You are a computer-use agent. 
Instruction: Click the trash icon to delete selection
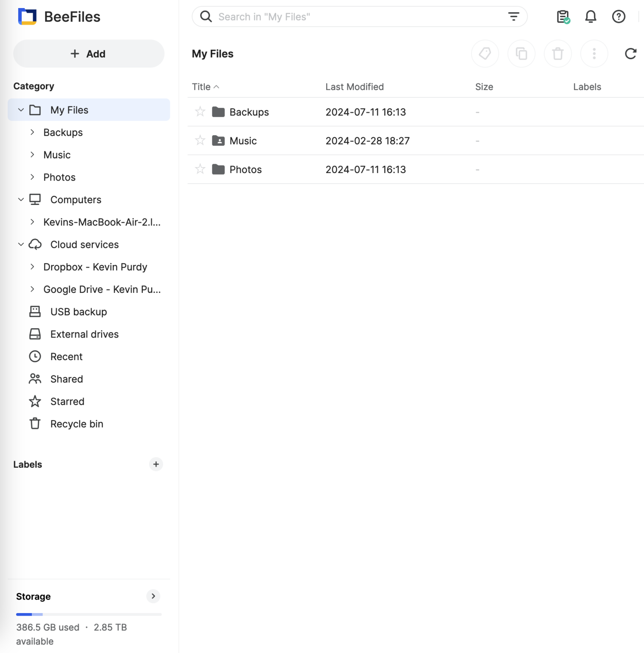coord(557,54)
